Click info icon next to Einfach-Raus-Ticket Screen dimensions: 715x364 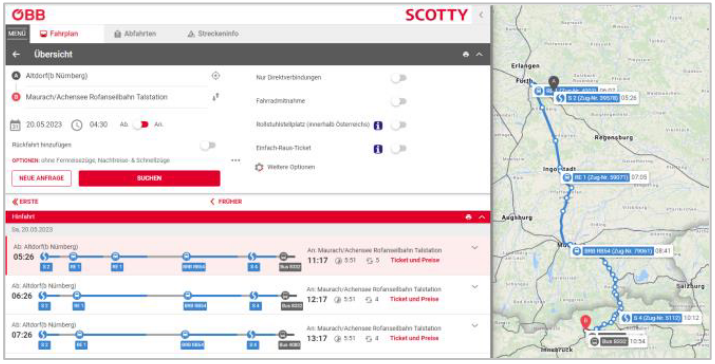click(378, 149)
